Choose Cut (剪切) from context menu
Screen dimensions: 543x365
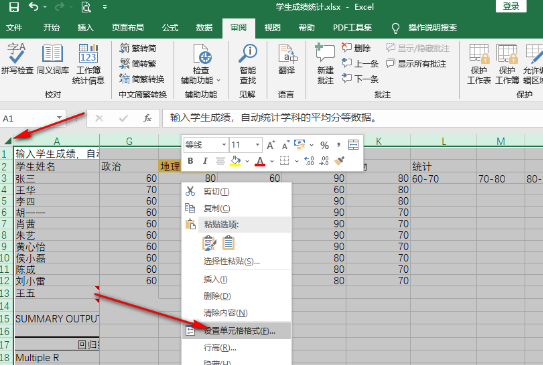[x=237, y=192]
